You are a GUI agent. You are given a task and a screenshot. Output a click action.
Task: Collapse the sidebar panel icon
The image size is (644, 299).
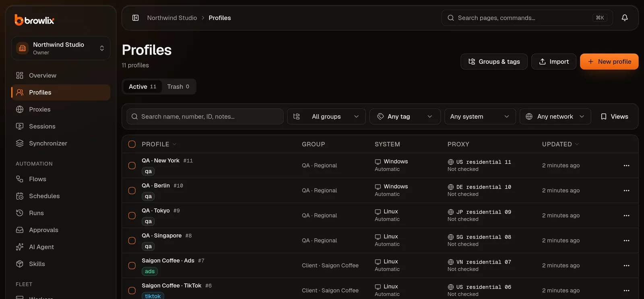click(136, 18)
